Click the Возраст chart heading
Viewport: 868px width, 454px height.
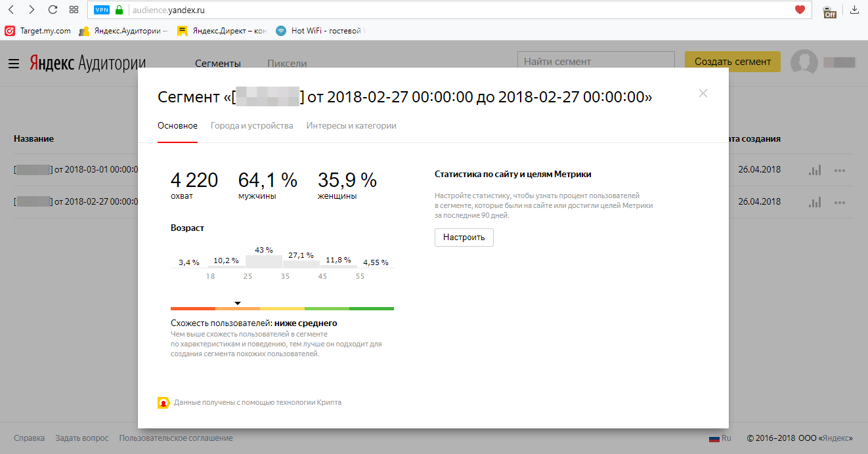(187, 228)
